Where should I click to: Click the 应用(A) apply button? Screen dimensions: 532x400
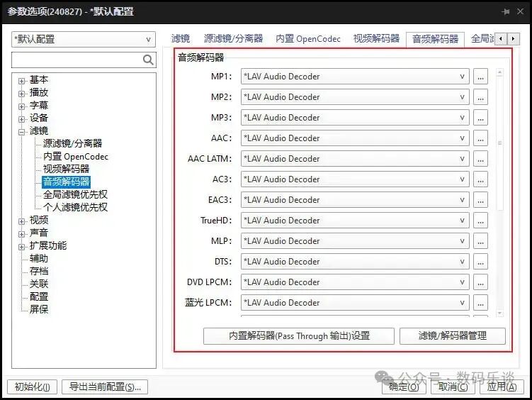(x=502, y=387)
